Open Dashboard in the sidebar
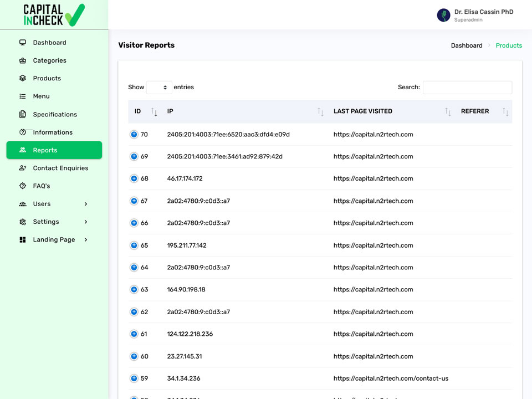 click(x=49, y=43)
